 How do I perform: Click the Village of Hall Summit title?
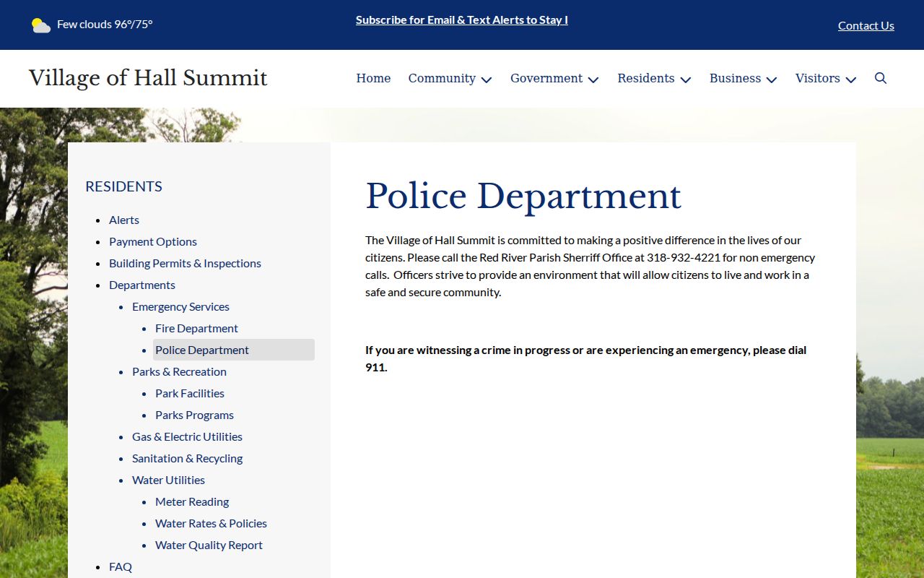[148, 78]
